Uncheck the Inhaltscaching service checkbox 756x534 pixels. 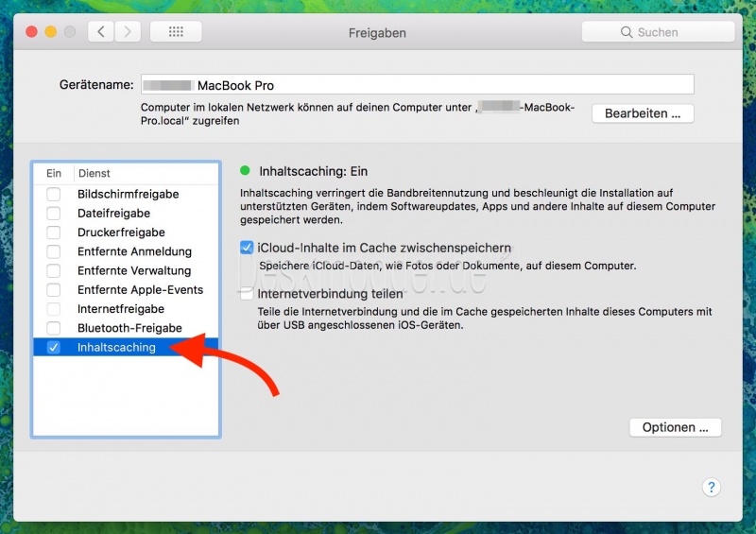[54, 348]
